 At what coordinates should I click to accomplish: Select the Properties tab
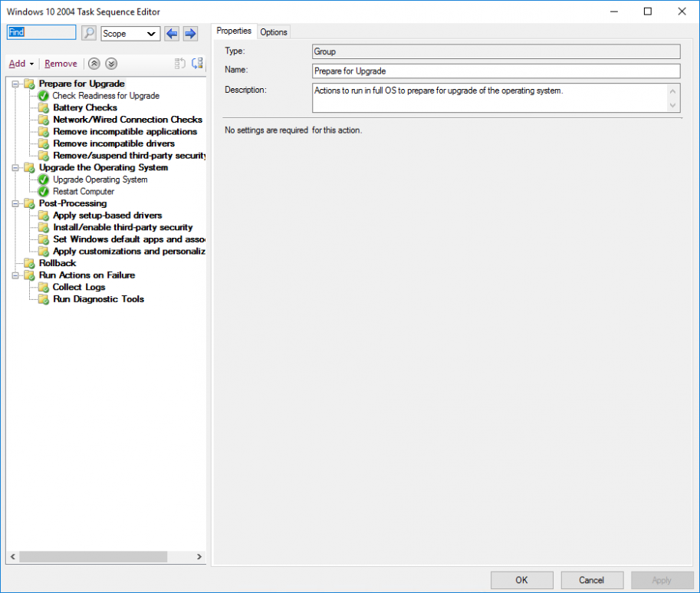[233, 31]
